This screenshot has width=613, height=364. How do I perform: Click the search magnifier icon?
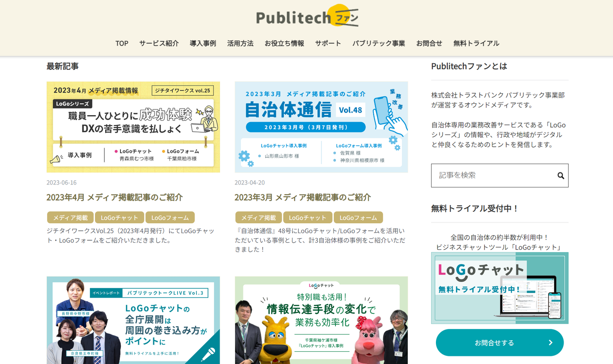561,176
